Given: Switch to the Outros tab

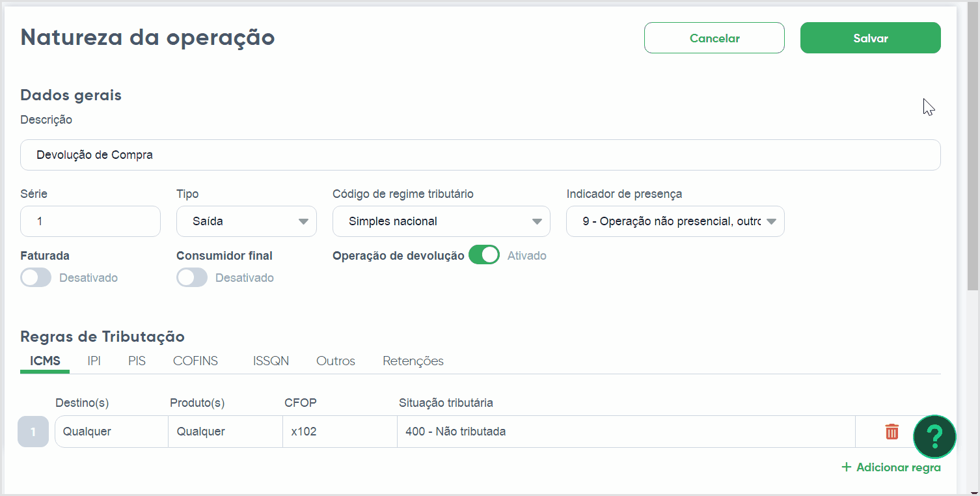Looking at the screenshot, I should pos(336,361).
